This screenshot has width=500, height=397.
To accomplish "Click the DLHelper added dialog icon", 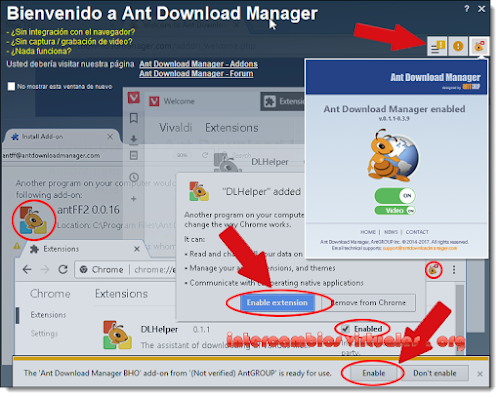I will (x=199, y=191).
